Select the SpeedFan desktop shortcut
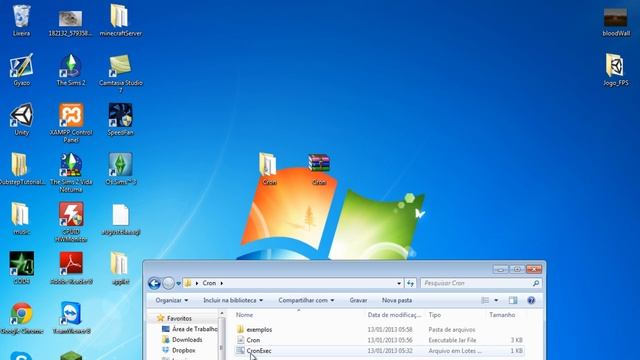The image size is (640, 360). click(120, 120)
